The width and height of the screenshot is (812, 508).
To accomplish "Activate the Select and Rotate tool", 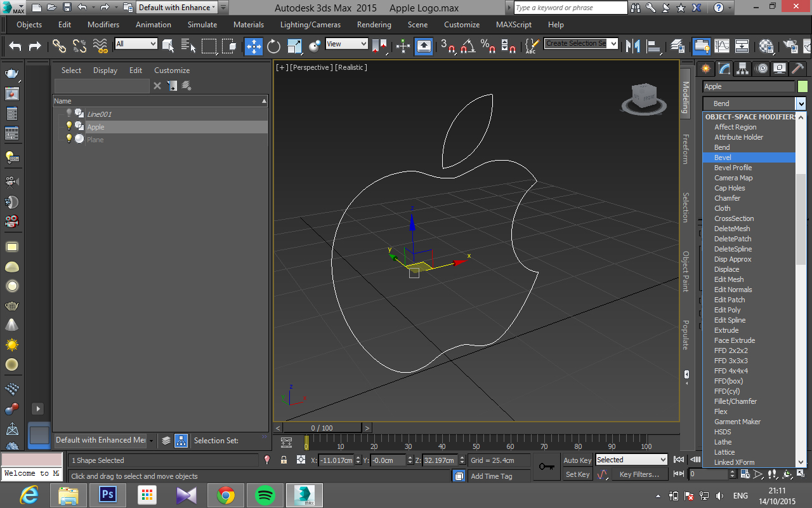I will pos(274,46).
